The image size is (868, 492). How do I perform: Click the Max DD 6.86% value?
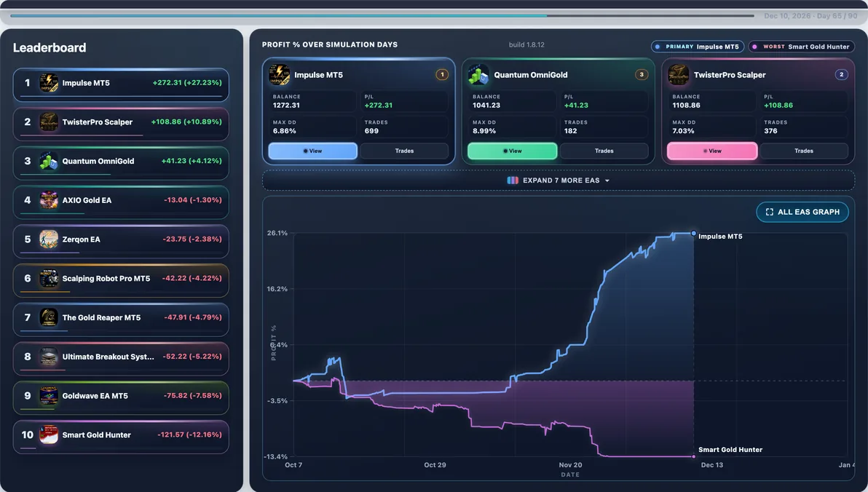[x=285, y=131]
